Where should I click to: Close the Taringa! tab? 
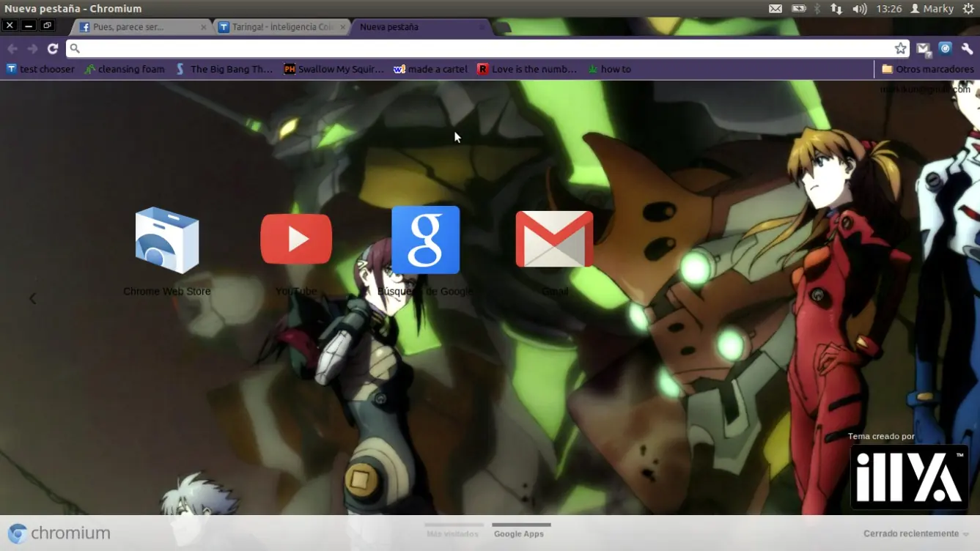point(342,27)
